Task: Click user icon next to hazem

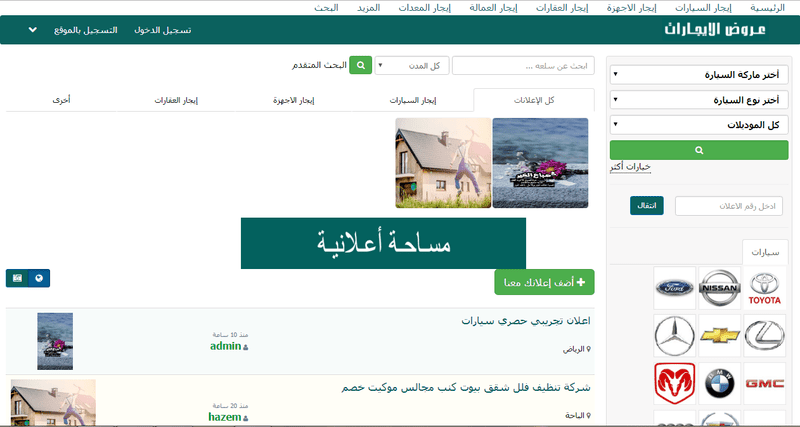Action: tap(245, 418)
